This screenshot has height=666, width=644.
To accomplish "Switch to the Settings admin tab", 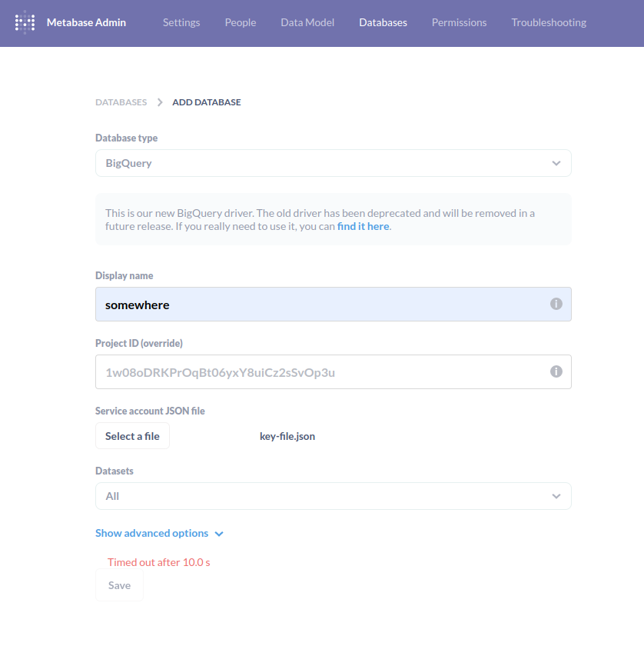I will click(x=181, y=22).
